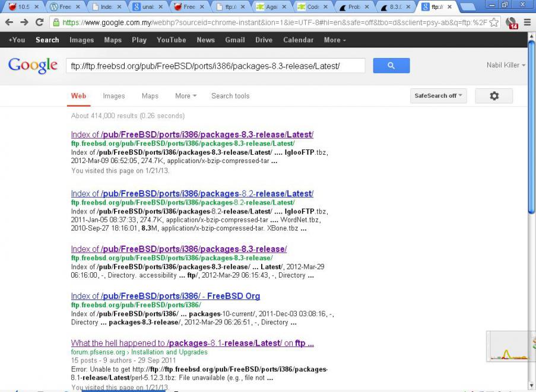Open "What the hell happened to /packages-8.1-release/Latest/" result
The width and height of the screenshot is (536, 392).
tap(192, 343)
